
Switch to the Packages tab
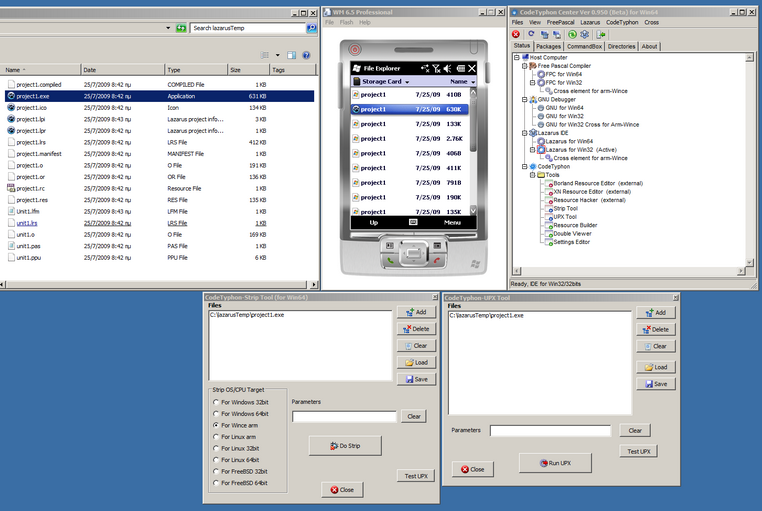pos(549,46)
